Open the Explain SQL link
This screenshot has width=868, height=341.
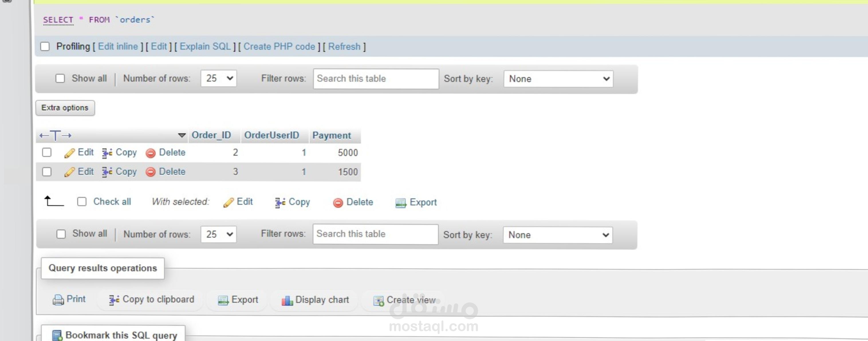pyautogui.click(x=205, y=46)
